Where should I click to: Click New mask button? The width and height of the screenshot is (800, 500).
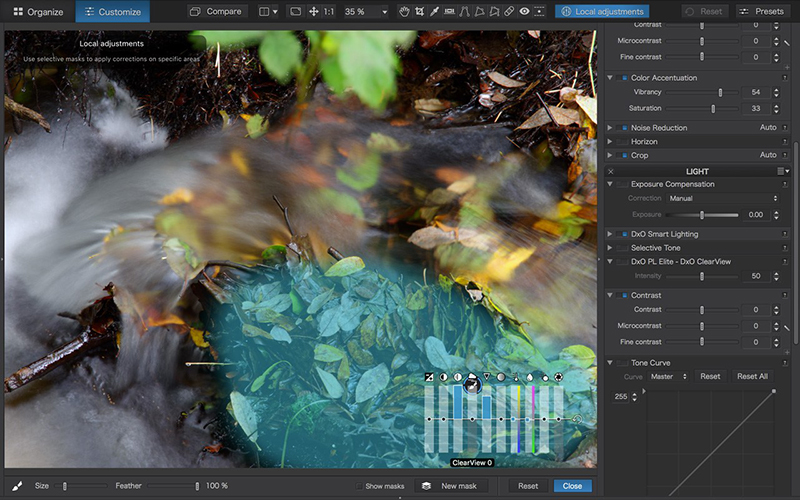(451, 486)
